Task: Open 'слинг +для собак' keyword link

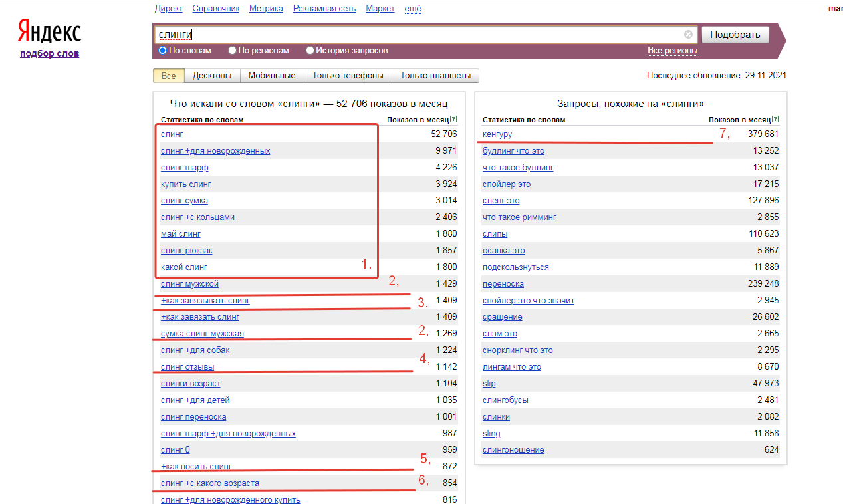Action: click(x=195, y=350)
